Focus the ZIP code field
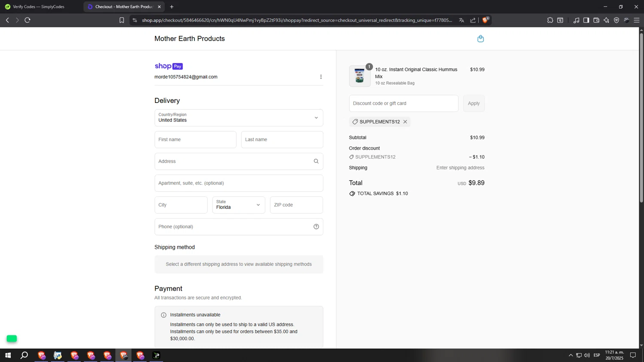The image size is (644, 362). click(x=296, y=205)
